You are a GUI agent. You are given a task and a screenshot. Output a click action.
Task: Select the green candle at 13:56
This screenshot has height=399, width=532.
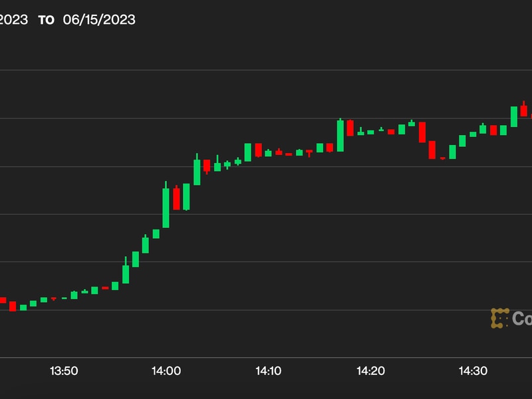[x=125, y=274]
